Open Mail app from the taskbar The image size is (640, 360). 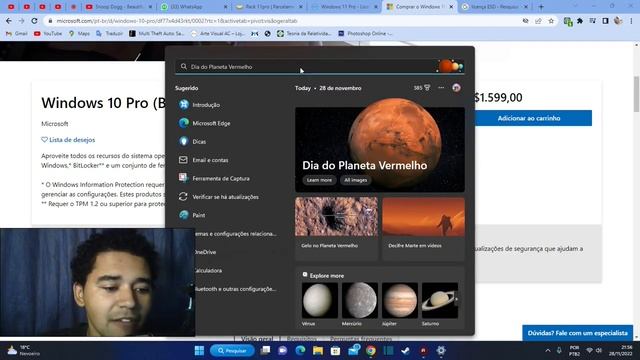pyautogui.click(x=353, y=350)
